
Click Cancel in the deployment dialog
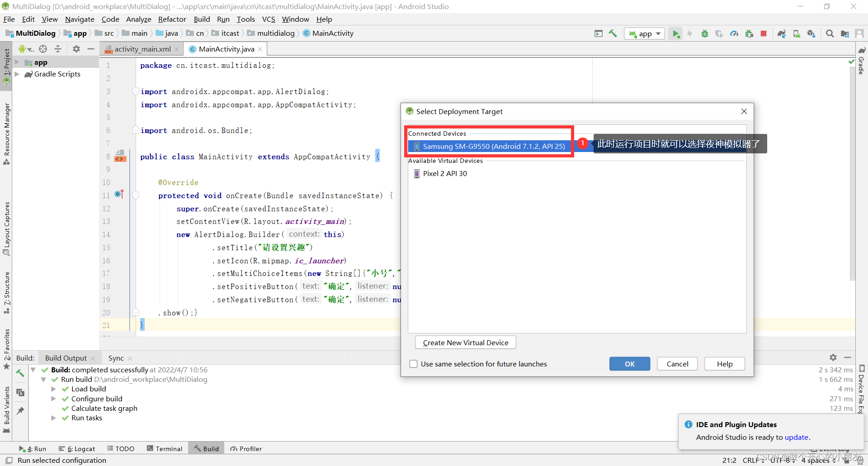tap(677, 364)
